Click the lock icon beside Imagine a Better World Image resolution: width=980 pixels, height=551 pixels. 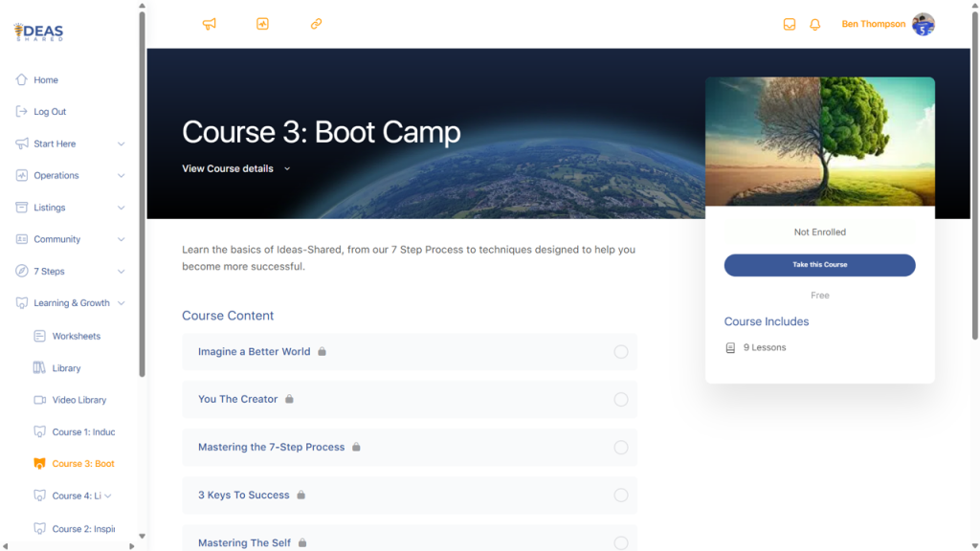[322, 351]
